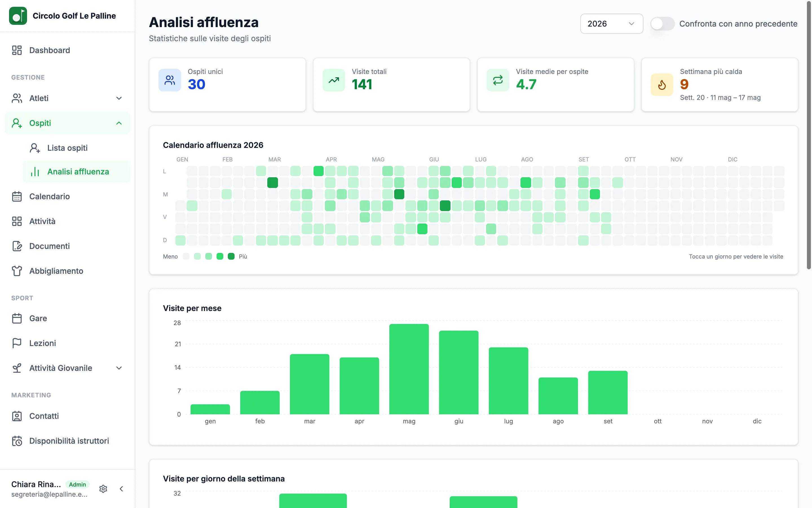Screen dimensions: 812x508
Task: Click the Analisi affluenza bar chart icon
Action: click(x=35, y=172)
